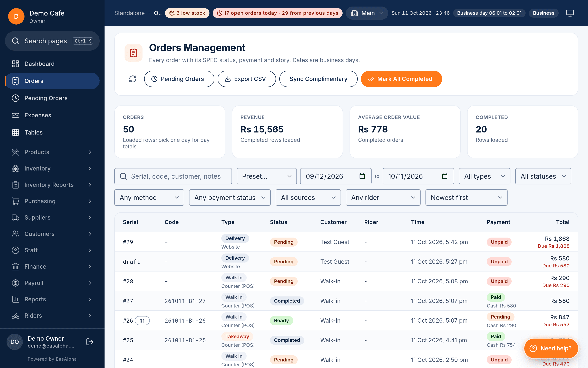Screen dimensions: 588x368
Task: Click the DO user avatar
Action: point(14,342)
